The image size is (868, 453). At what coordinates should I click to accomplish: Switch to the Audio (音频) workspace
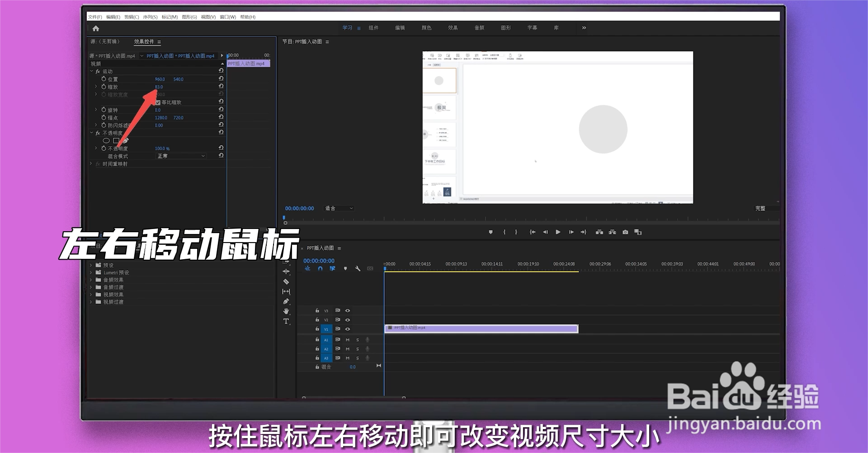(479, 28)
